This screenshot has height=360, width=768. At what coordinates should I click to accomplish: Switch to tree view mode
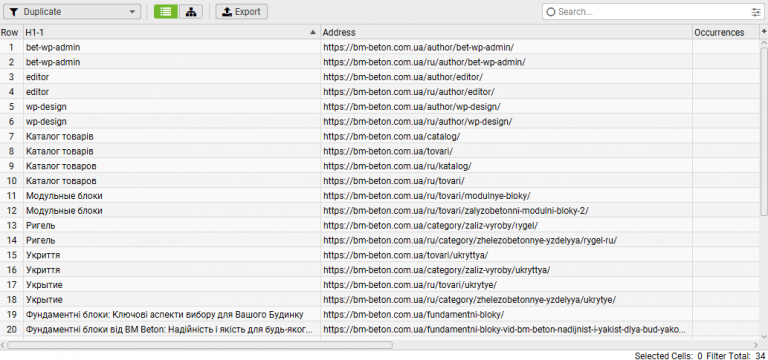pyautogui.click(x=191, y=12)
